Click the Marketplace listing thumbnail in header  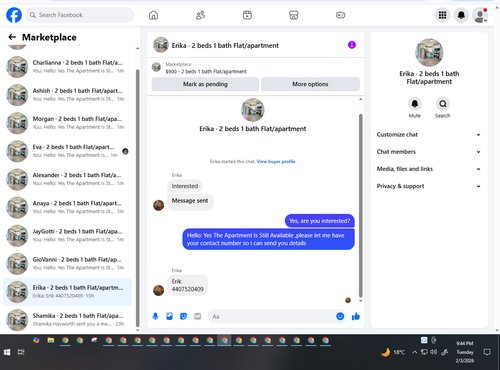tap(156, 67)
